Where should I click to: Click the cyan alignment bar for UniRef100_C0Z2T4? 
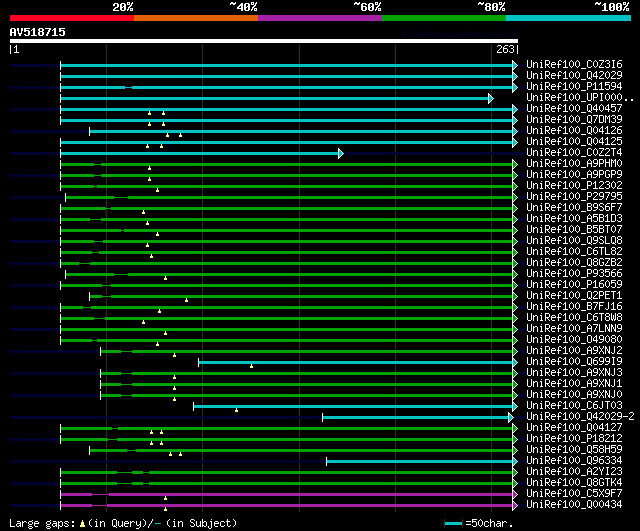[200, 153]
